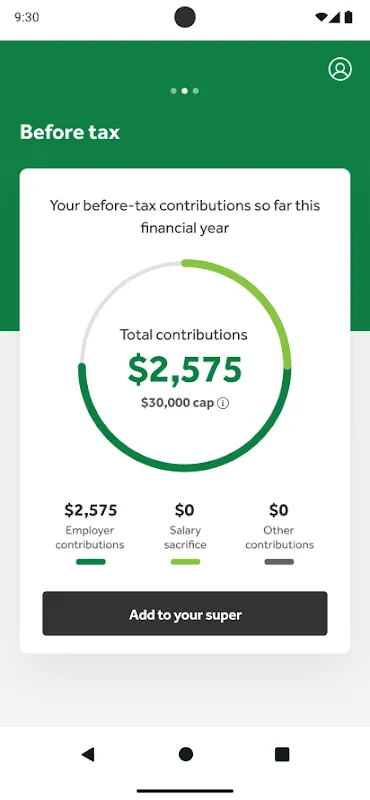Viewport: 370px width, 800px height.
Task: Select the middle page indicator dot
Action: (x=185, y=91)
